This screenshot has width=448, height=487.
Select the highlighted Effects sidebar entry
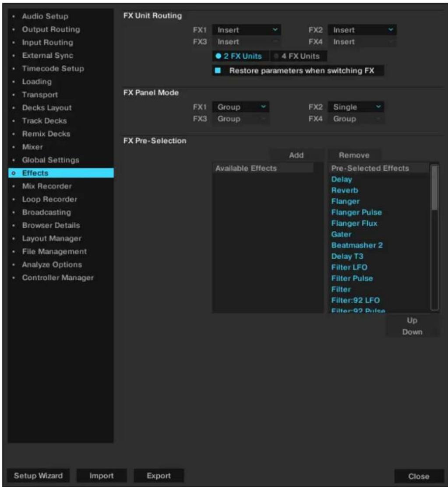61,173
